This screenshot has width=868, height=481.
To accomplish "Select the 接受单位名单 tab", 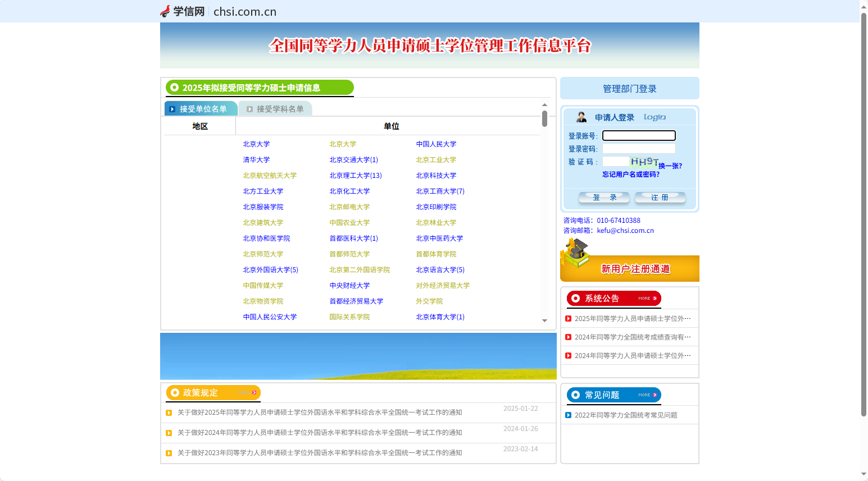I will pyautogui.click(x=201, y=108).
